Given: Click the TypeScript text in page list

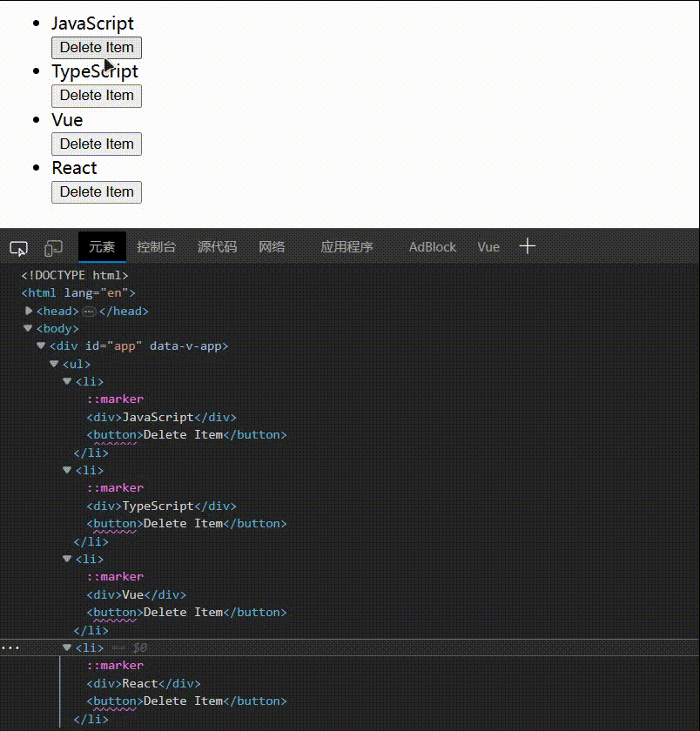Looking at the screenshot, I should (x=95, y=71).
